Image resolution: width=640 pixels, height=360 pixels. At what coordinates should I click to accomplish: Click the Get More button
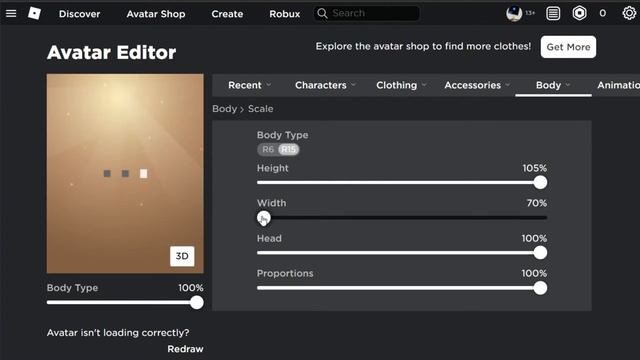tap(568, 47)
